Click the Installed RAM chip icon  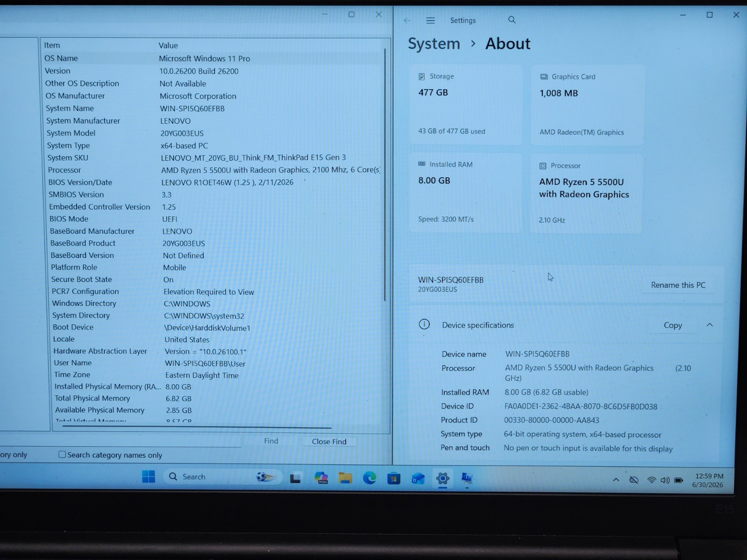coord(422,164)
